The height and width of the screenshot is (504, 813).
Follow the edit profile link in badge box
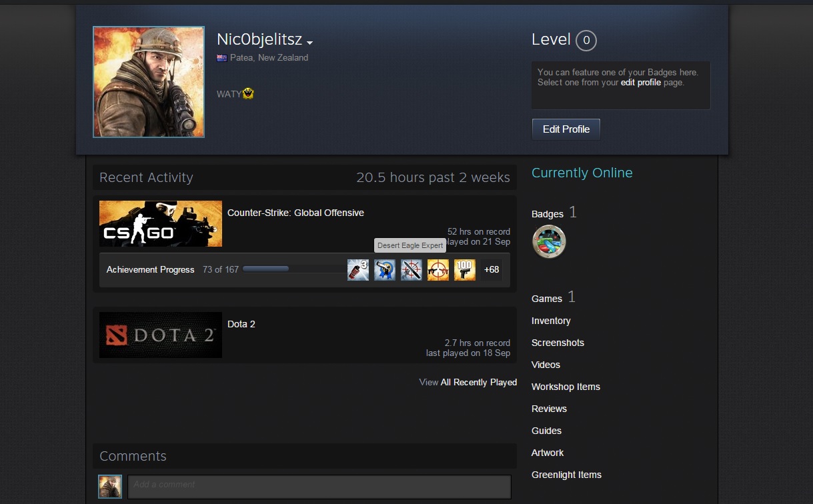click(641, 83)
